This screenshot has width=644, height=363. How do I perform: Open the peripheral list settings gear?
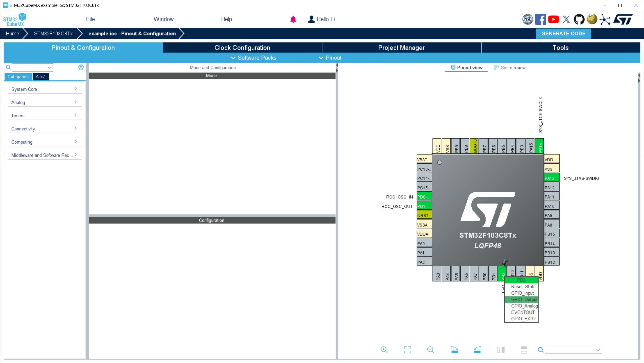tap(81, 67)
